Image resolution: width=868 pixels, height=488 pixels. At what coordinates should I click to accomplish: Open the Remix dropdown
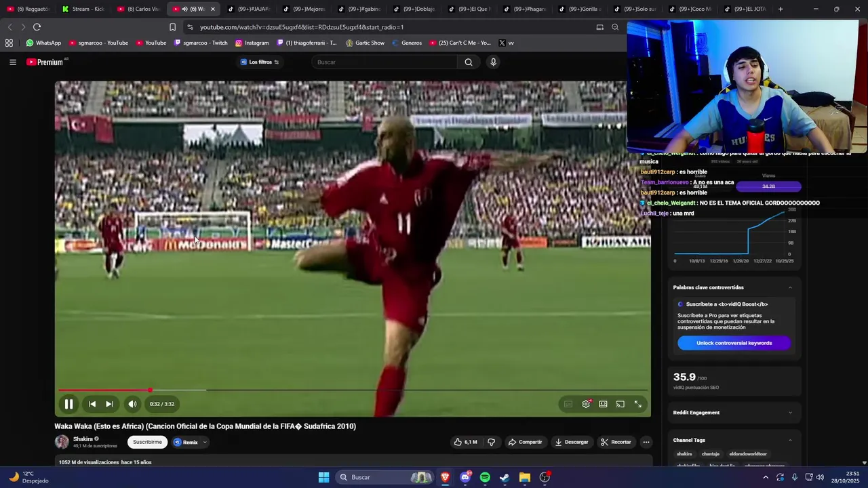[x=190, y=442]
